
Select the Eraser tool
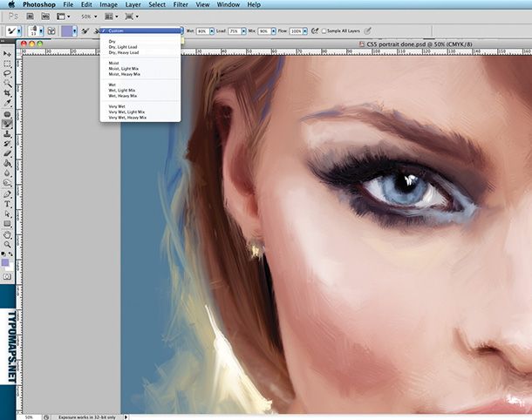[7, 153]
